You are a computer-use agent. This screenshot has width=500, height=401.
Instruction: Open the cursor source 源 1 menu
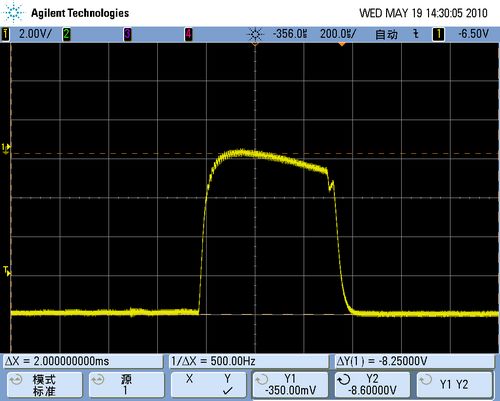coord(126,384)
